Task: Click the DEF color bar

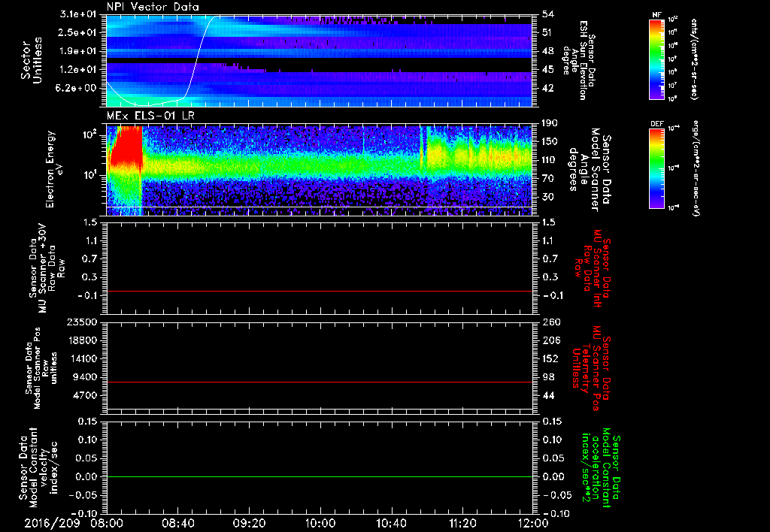Action: click(656, 168)
